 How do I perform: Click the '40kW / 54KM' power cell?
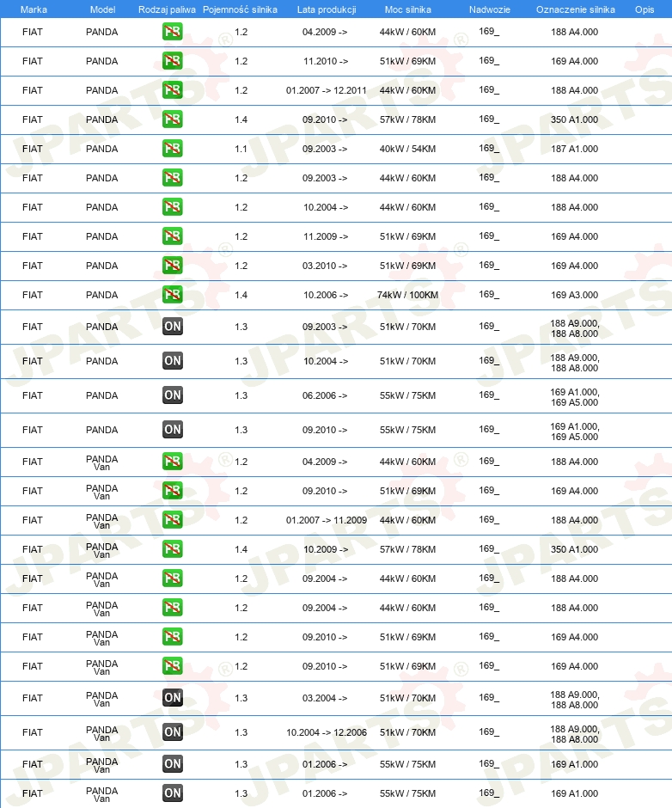click(x=407, y=149)
